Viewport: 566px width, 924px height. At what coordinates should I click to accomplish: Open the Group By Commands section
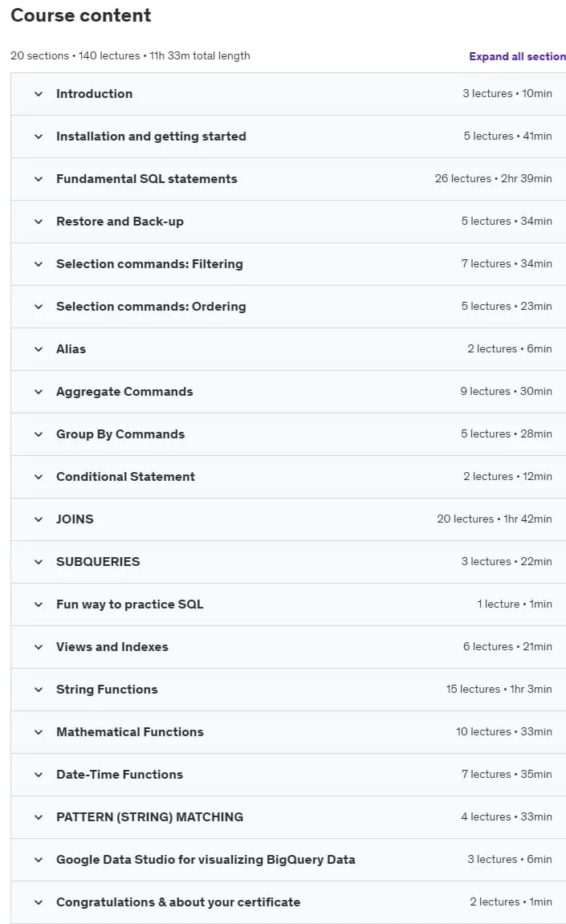288,434
